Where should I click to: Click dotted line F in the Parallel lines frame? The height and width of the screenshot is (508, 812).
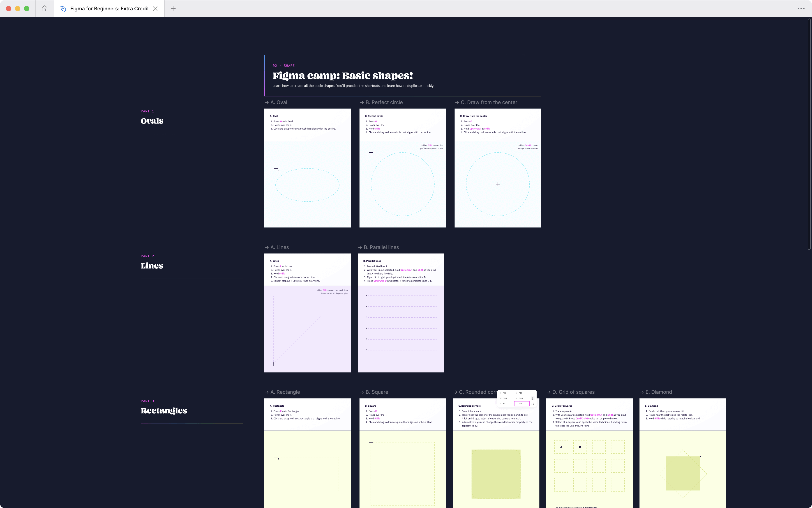[x=403, y=350]
